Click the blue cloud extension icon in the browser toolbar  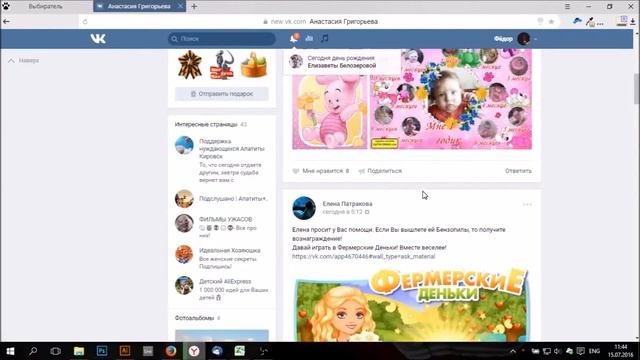tap(577, 21)
